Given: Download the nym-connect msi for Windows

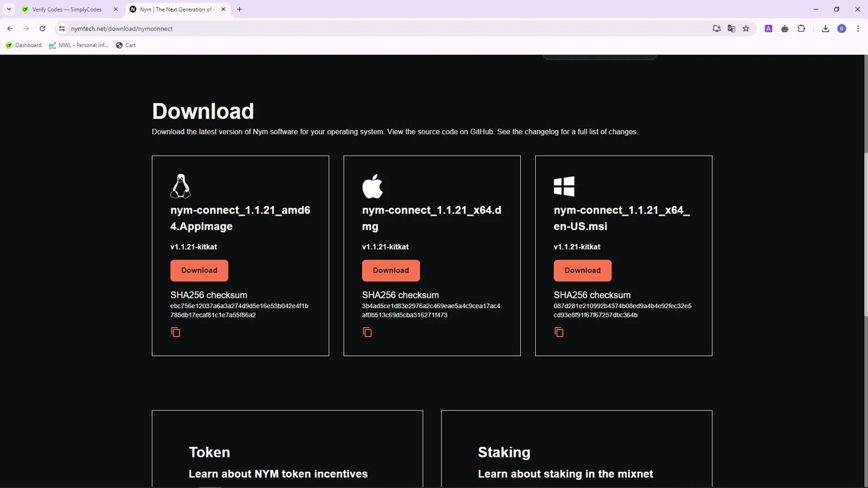Looking at the screenshot, I should click(582, 271).
